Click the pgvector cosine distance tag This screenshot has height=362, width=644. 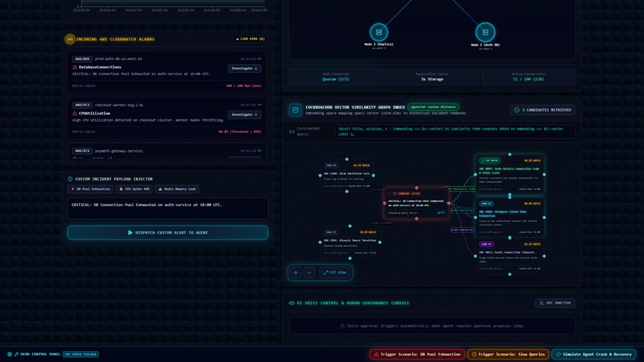coord(433,107)
